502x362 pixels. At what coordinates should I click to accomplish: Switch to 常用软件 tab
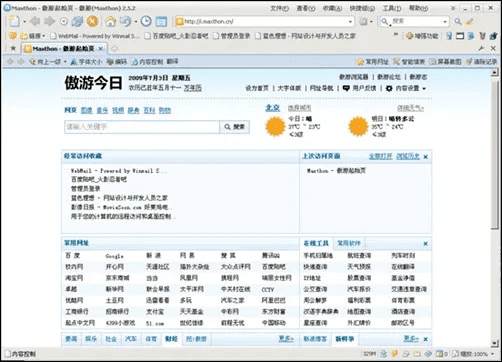[349, 243]
